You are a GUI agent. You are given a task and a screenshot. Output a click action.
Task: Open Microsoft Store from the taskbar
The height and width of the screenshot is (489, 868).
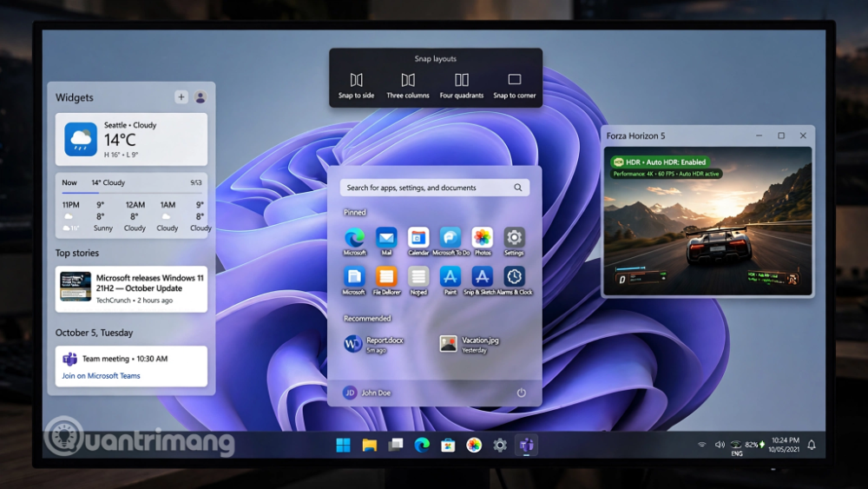point(448,445)
